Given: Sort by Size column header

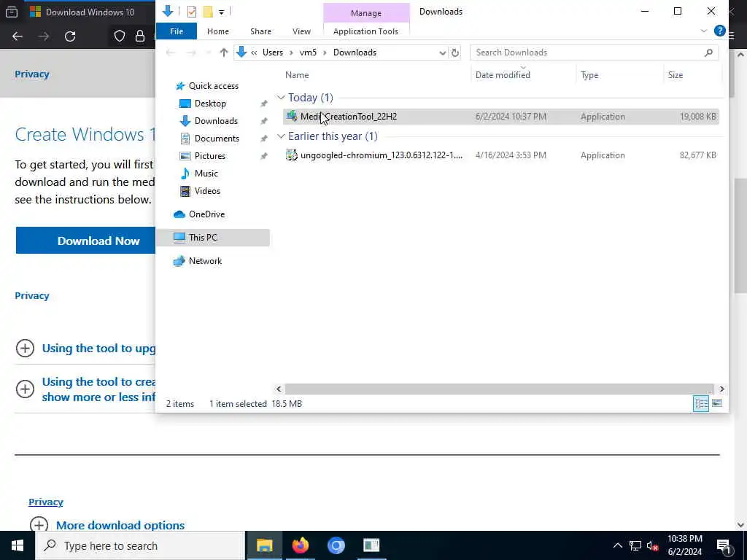Looking at the screenshot, I should tap(675, 75).
